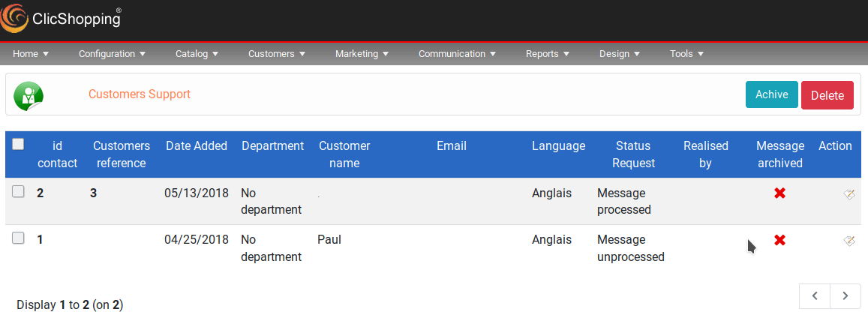Click the Date Added column header
Image resolution: width=868 pixels, height=324 pixels.
tap(197, 146)
